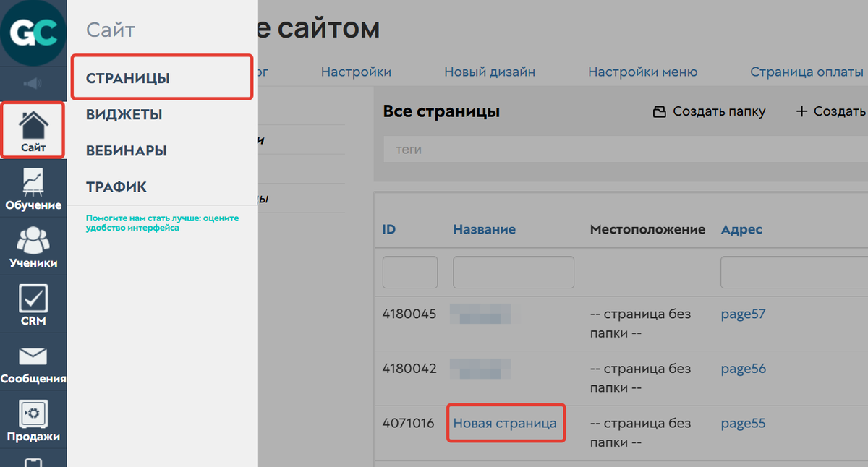Click the GC logo icon
Screen dimensions: 868x467
(x=33, y=33)
